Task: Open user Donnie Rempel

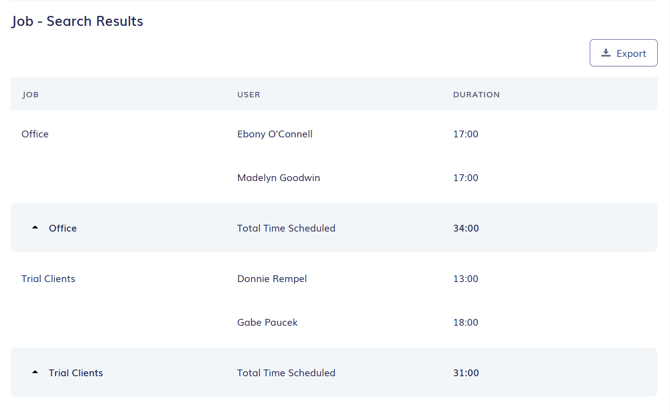Action: coord(272,279)
